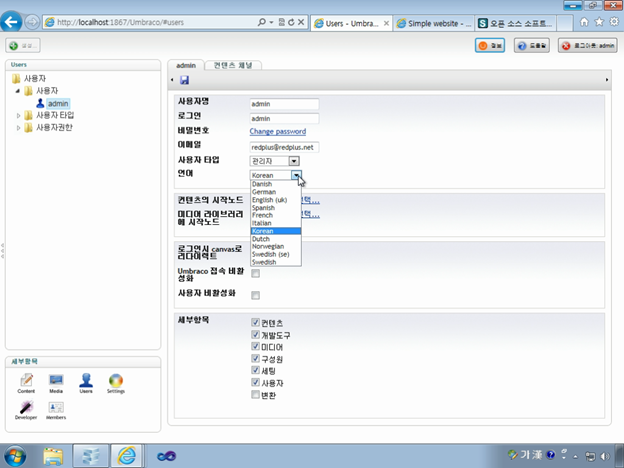Viewport: 624px width, 468px height.
Task: Expand the 사용자 타입 tree folder
Action: [18, 116]
